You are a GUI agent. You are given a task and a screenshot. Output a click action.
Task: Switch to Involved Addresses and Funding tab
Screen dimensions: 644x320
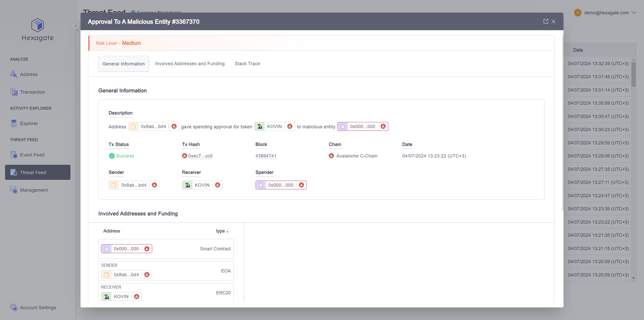(x=190, y=63)
